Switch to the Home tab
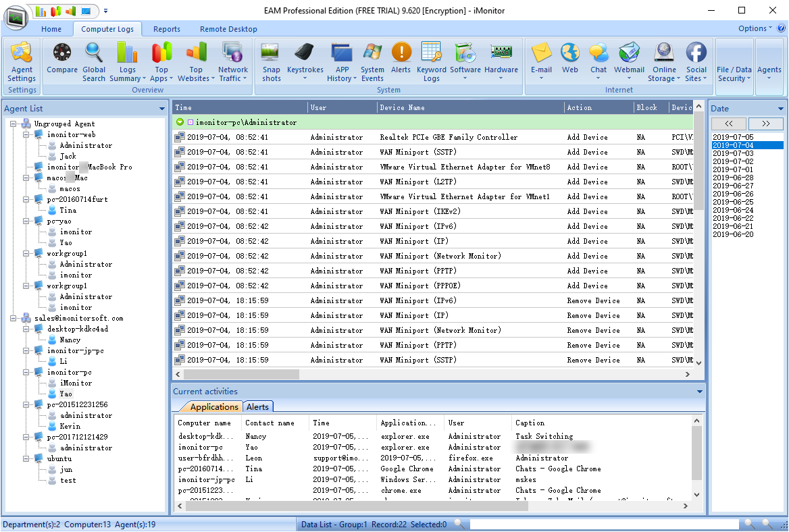789x532 pixels. [51, 29]
